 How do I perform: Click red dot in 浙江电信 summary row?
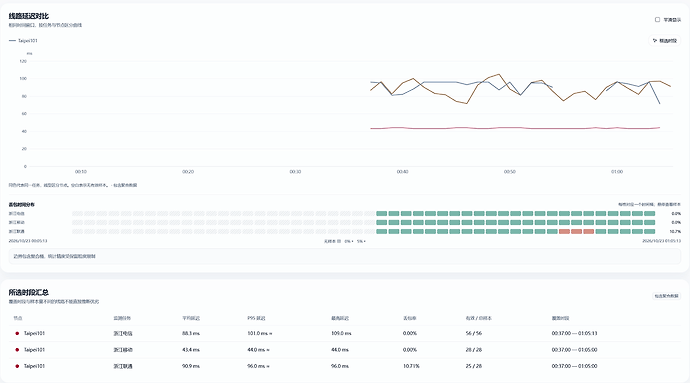coord(17,333)
